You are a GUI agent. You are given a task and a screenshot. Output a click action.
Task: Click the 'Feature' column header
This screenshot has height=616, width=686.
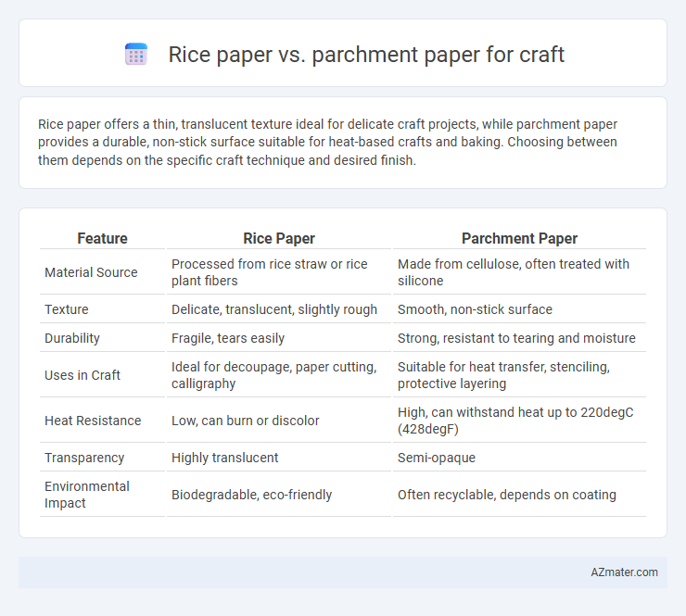coord(102,238)
